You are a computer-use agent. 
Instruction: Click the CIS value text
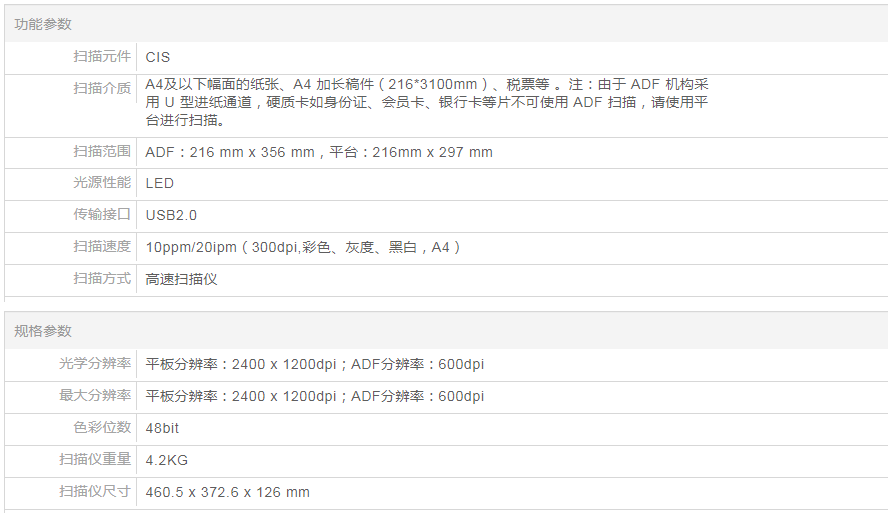[x=158, y=57]
